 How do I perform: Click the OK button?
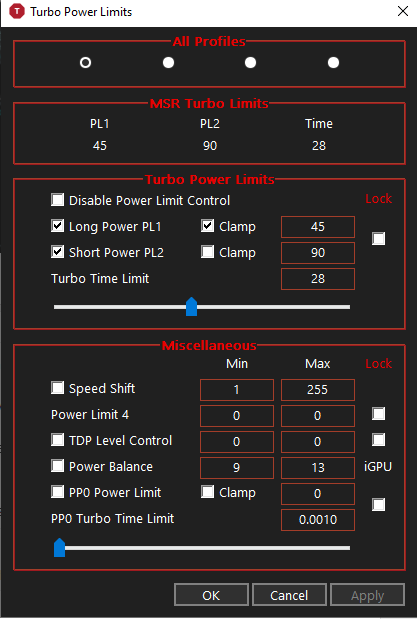(x=211, y=595)
